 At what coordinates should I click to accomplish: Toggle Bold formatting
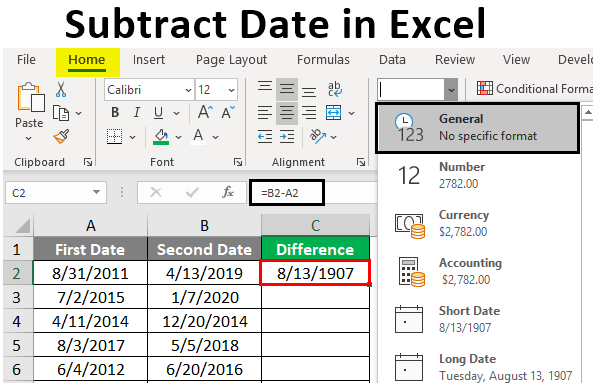[115, 112]
